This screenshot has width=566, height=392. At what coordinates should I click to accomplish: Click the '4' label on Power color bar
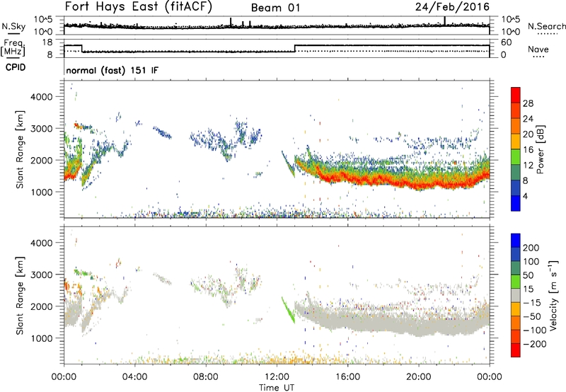[x=526, y=196]
